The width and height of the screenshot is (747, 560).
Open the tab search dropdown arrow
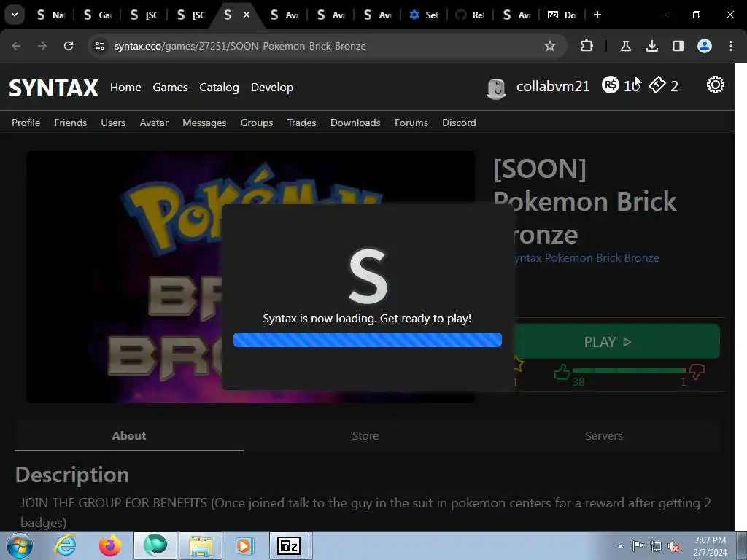(x=15, y=15)
